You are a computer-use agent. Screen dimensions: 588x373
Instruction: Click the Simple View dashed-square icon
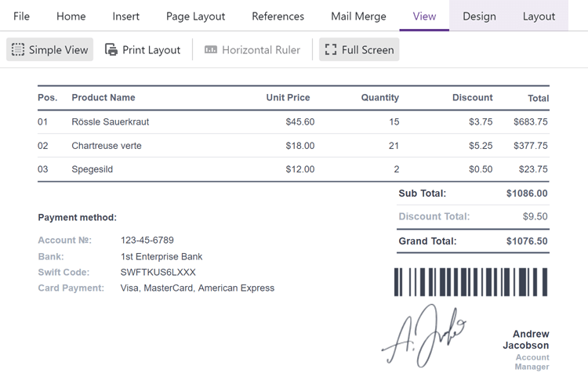coord(18,49)
